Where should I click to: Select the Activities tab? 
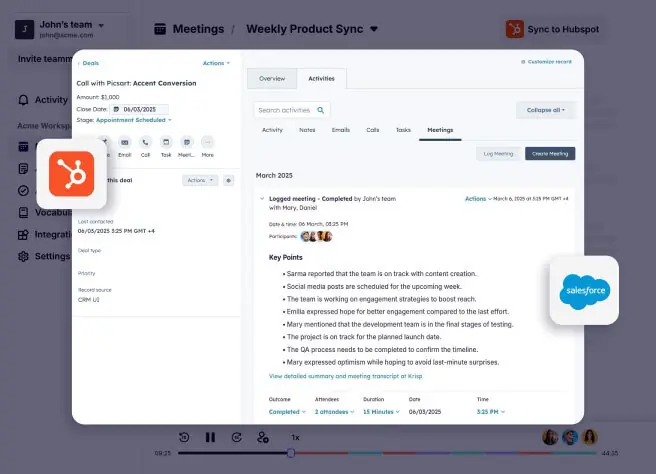[321, 79]
